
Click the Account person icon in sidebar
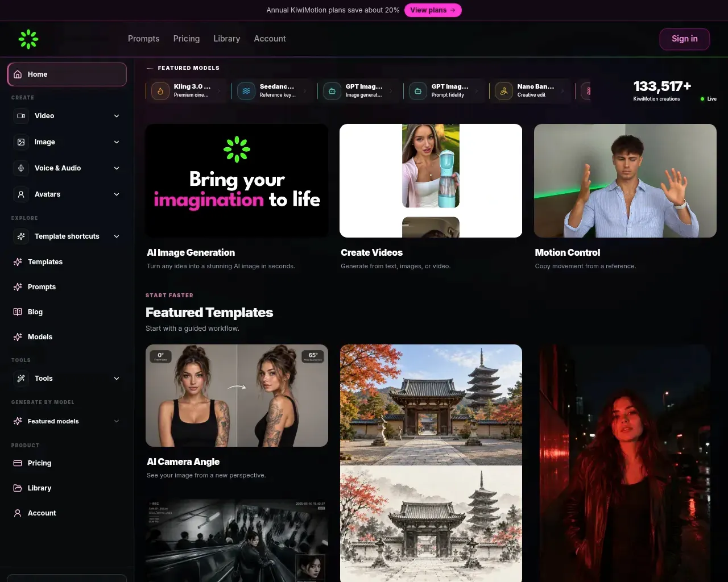tap(18, 513)
